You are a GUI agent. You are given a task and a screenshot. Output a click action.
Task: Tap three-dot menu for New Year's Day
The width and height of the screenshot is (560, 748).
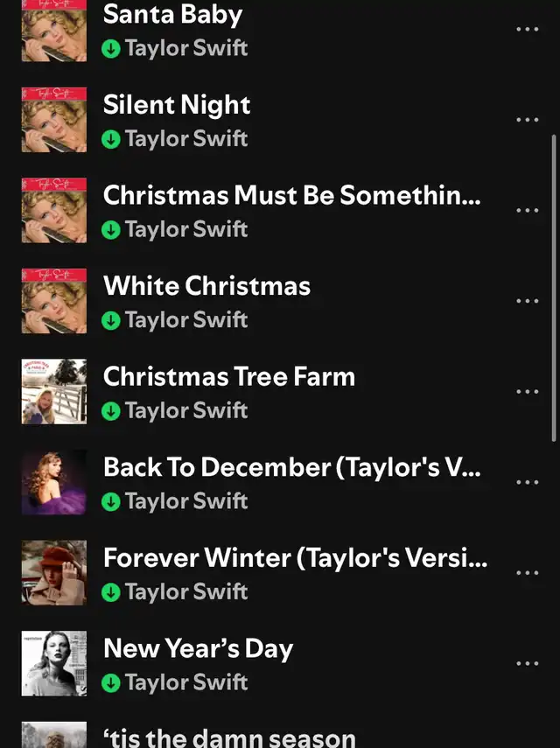(x=527, y=663)
